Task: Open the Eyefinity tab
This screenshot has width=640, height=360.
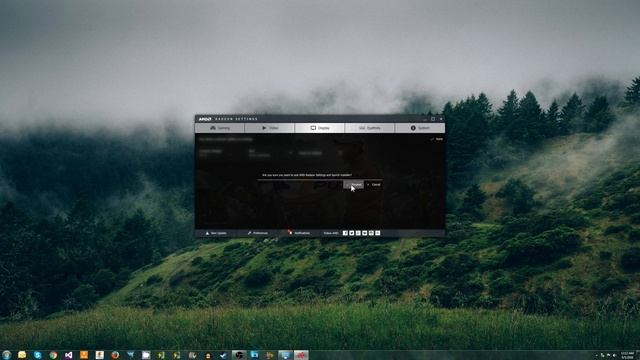Action: pos(369,128)
